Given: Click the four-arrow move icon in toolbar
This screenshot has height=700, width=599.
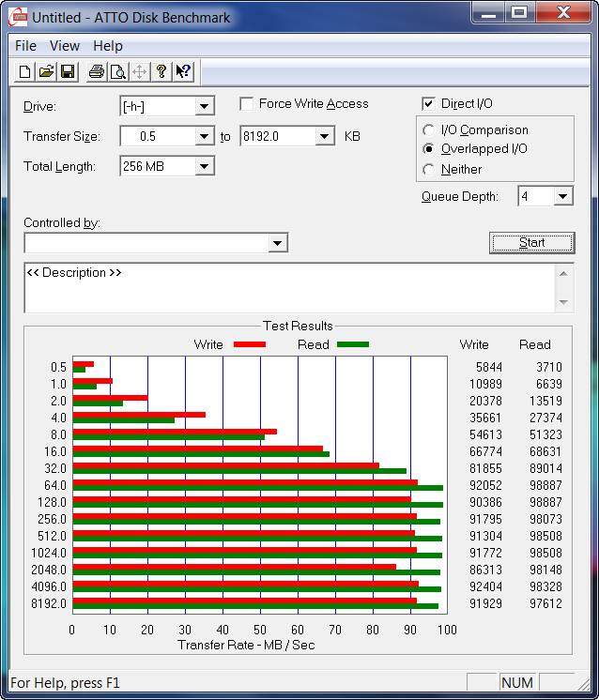Looking at the screenshot, I should click(139, 72).
